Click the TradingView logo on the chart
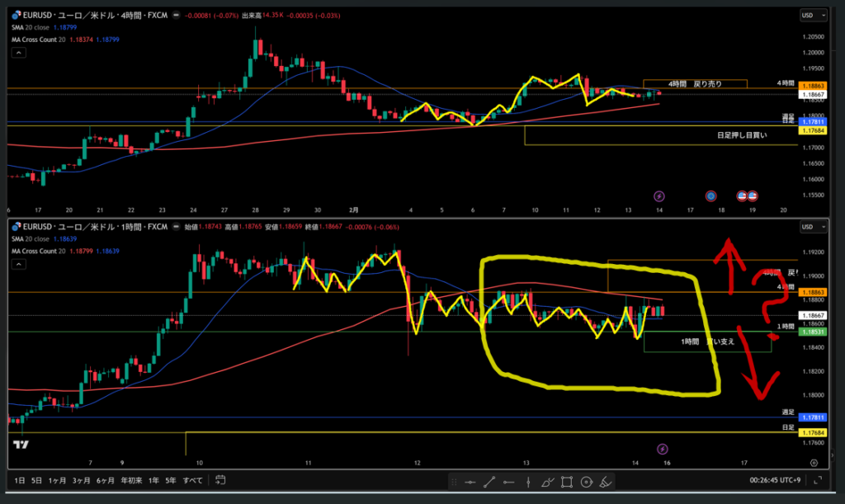Image resolution: width=845 pixels, height=504 pixels. point(21,445)
